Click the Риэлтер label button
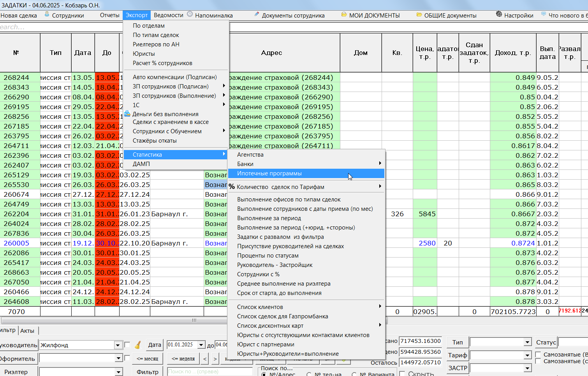Viewport: 588px width, 376px height. point(18,372)
